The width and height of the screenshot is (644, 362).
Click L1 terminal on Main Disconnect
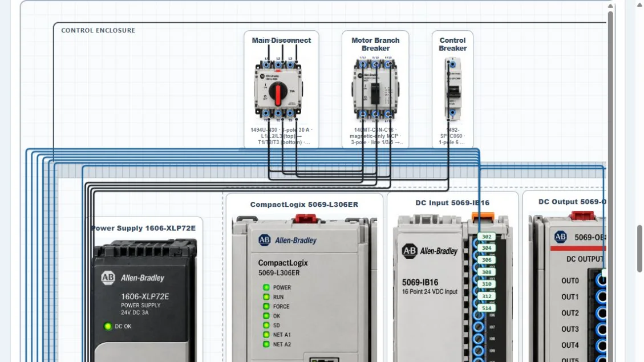266,64
